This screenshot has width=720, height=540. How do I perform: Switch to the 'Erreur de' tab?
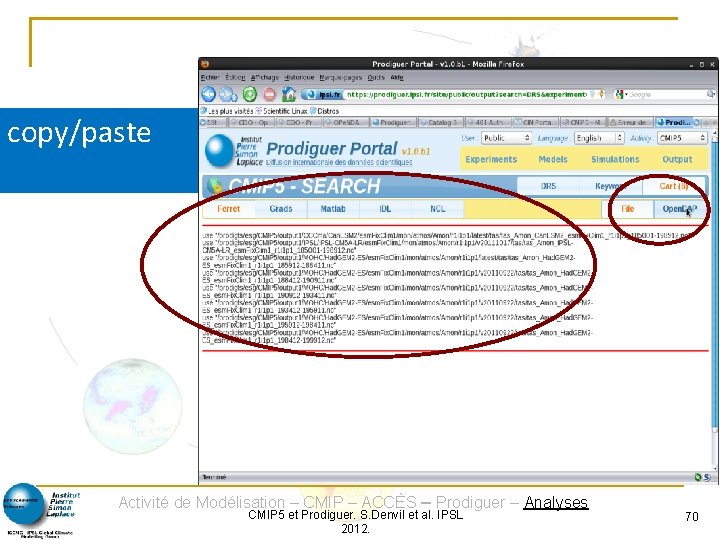pyautogui.click(x=630, y=123)
